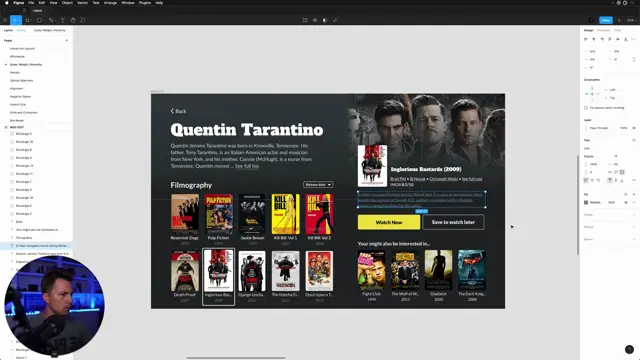Click the Mask icon in top toolbar

coord(325,20)
